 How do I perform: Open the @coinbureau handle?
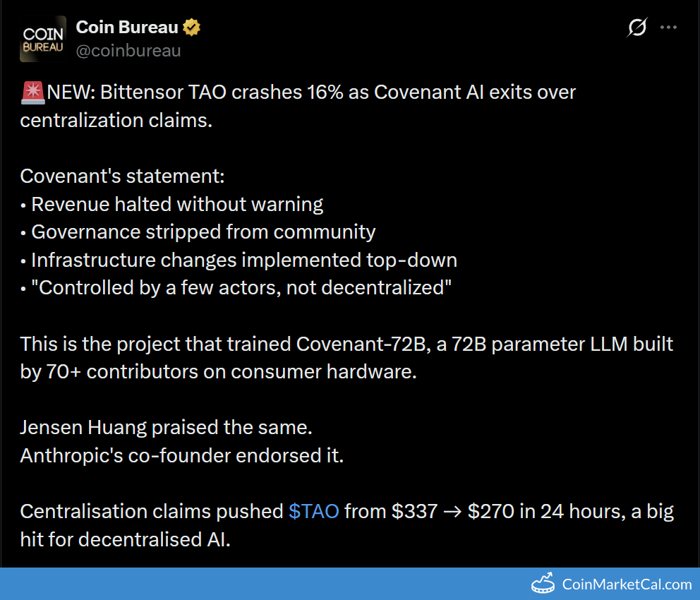128,51
